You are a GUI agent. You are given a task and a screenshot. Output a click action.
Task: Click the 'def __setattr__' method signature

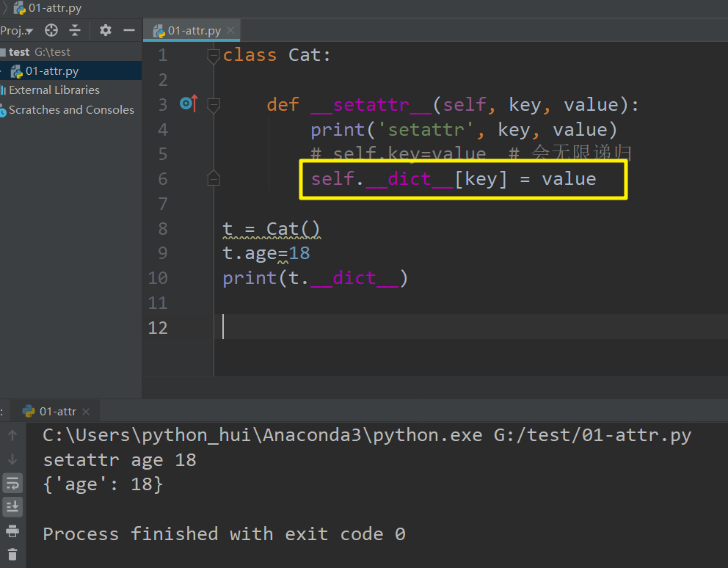(453, 105)
